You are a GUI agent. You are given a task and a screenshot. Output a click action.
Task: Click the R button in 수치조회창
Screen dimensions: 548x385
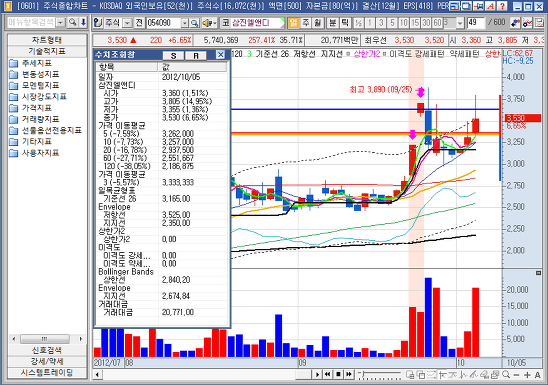click(x=196, y=55)
